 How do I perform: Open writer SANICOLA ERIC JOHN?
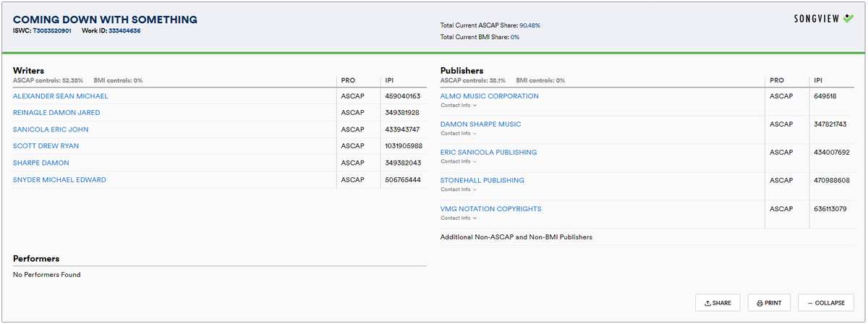click(x=51, y=129)
